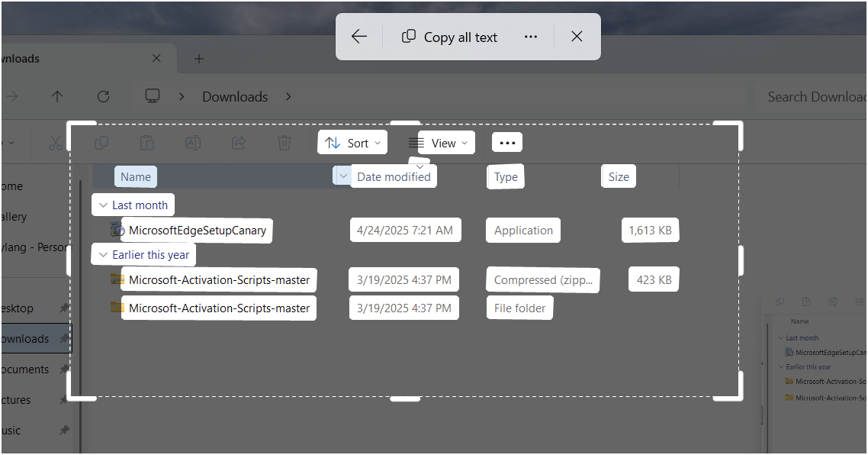868x455 pixels.
Task: Select the Microsoft-Activation-Scripts-master File folder name
Action: pyautogui.click(x=219, y=308)
